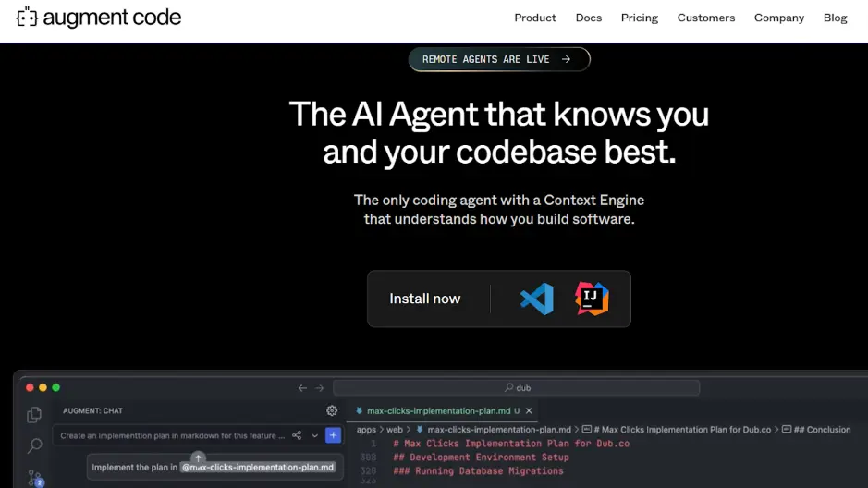Click the hero headline about the AI Agent
This screenshot has height=488, width=868.
tap(499, 133)
